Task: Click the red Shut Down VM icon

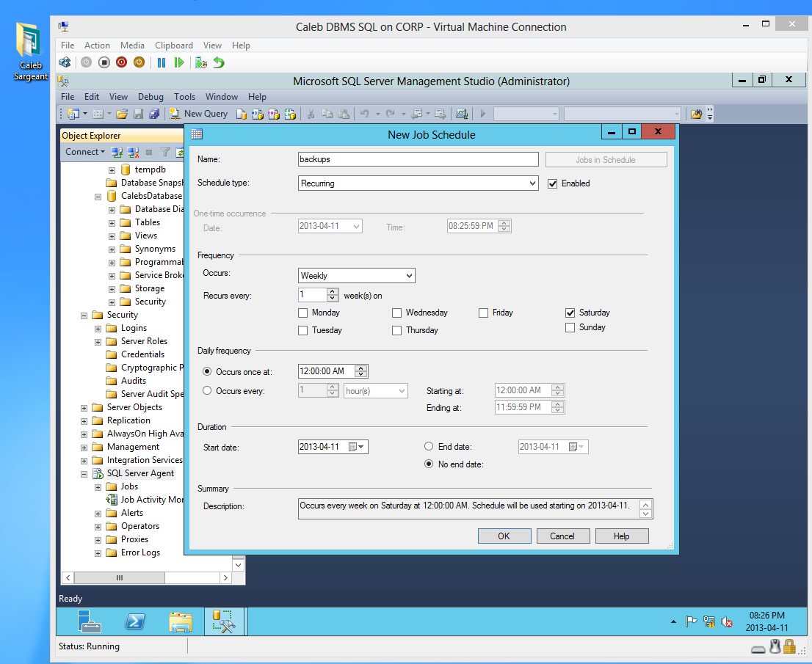Action: pos(122,62)
